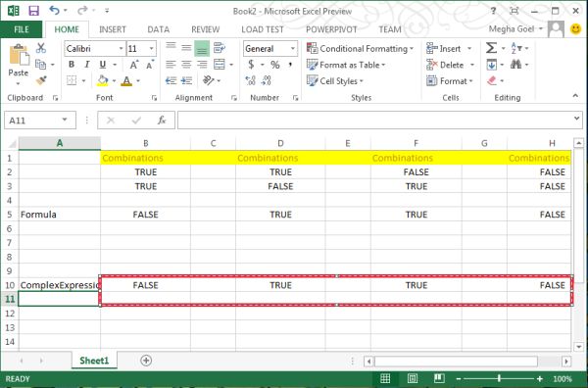Switch to the LOAD TEST tab
588x388 pixels.
263,29
